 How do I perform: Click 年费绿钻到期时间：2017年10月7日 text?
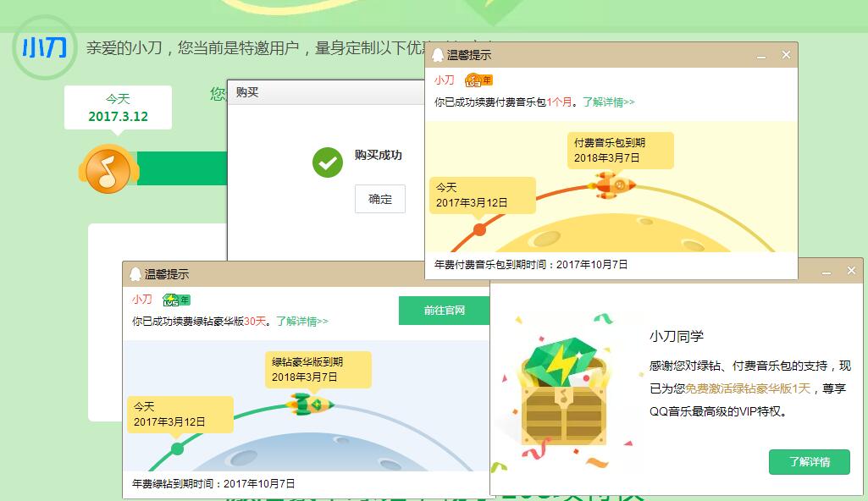[213, 484]
